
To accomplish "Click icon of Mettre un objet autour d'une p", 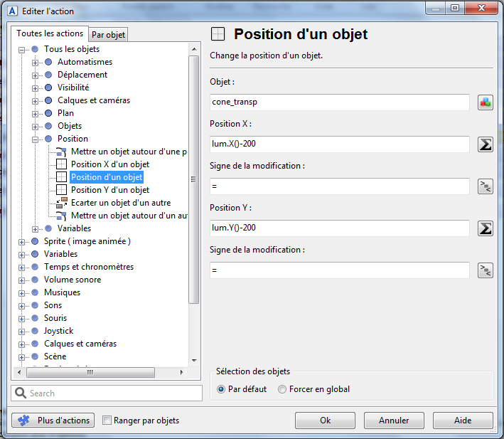I will pyautogui.click(x=61, y=152).
